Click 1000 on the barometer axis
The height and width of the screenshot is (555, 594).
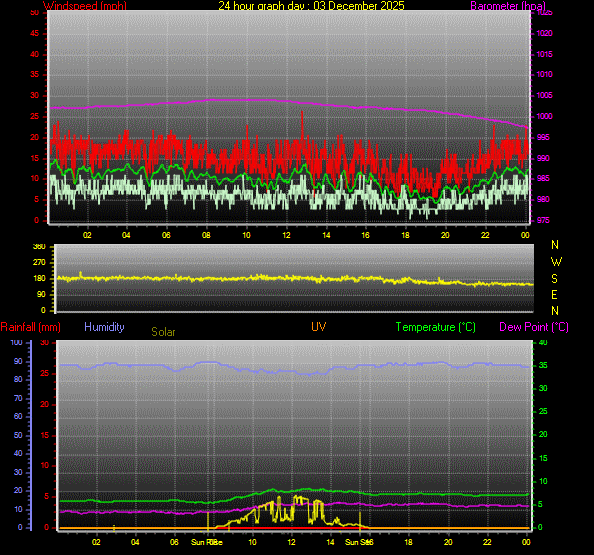(x=544, y=116)
